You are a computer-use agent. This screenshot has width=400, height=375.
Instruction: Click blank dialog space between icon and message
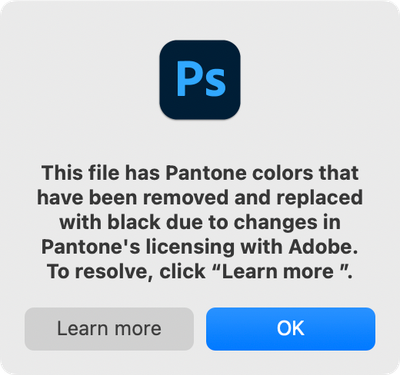tap(200, 142)
